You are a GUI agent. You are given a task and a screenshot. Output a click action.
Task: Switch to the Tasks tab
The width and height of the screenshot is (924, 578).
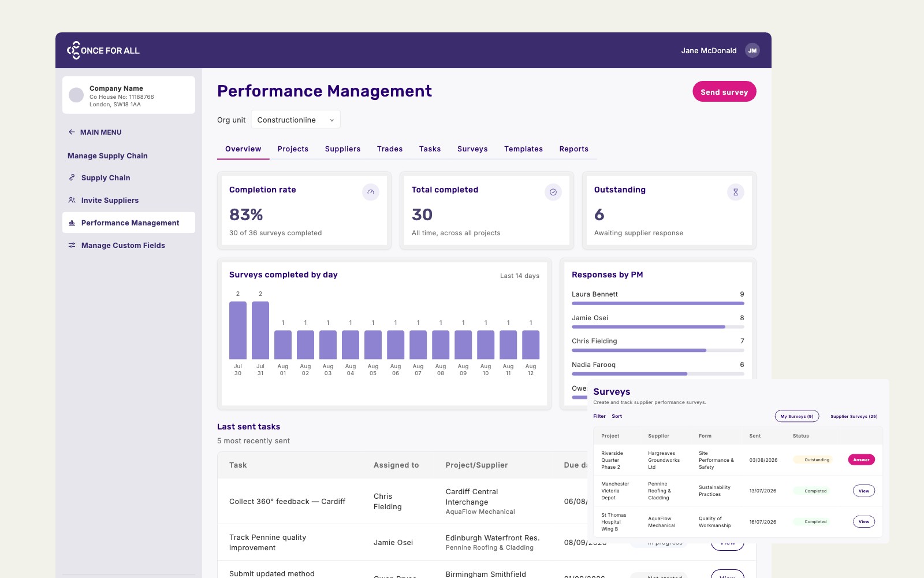pyautogui.click(x=430, y=149)
